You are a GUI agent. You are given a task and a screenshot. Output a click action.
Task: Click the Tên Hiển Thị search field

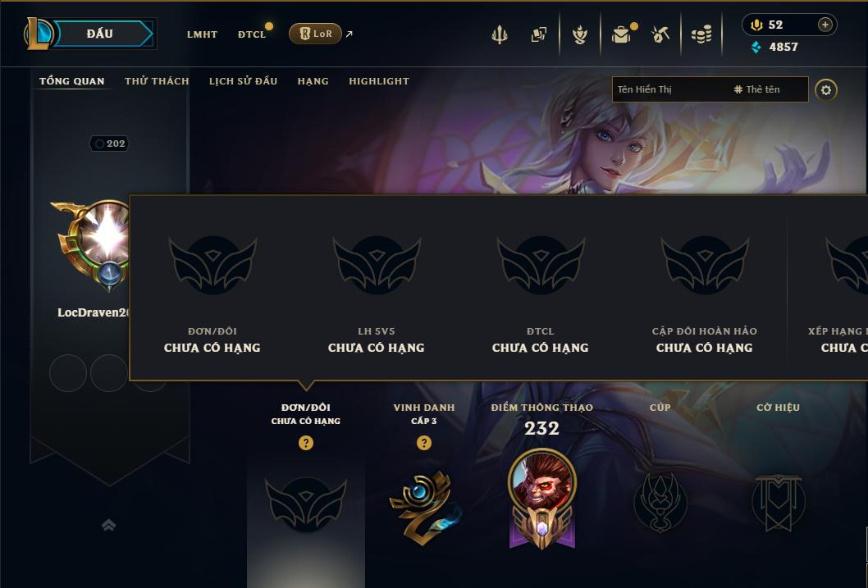point(710,89)
